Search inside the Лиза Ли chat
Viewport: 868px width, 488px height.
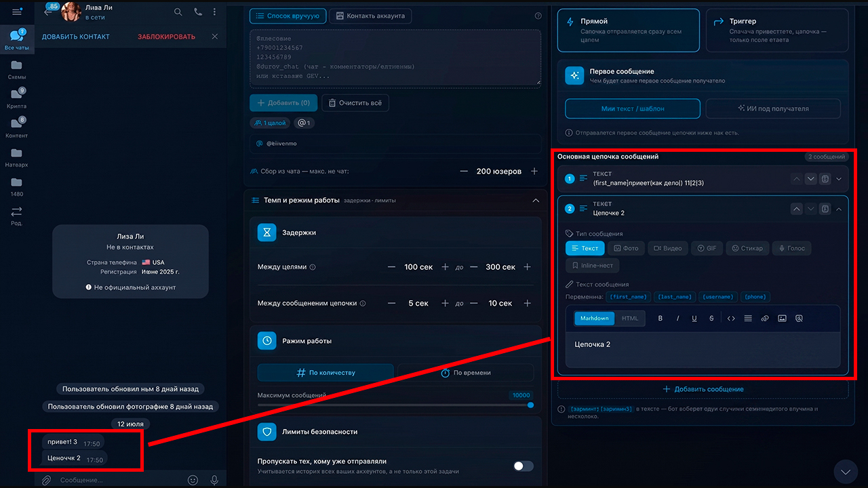click(178, 12)
